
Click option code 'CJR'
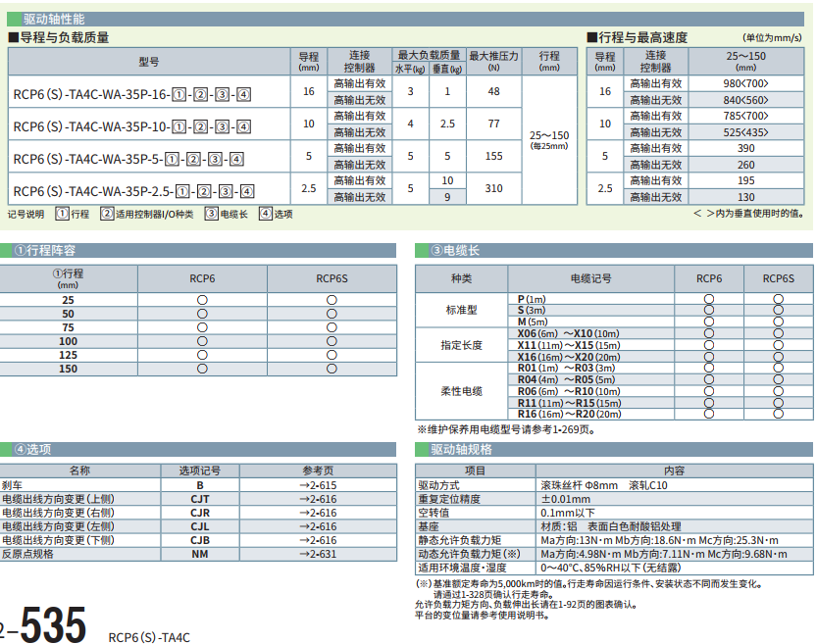pyautogui.click(x=199, y=513)
